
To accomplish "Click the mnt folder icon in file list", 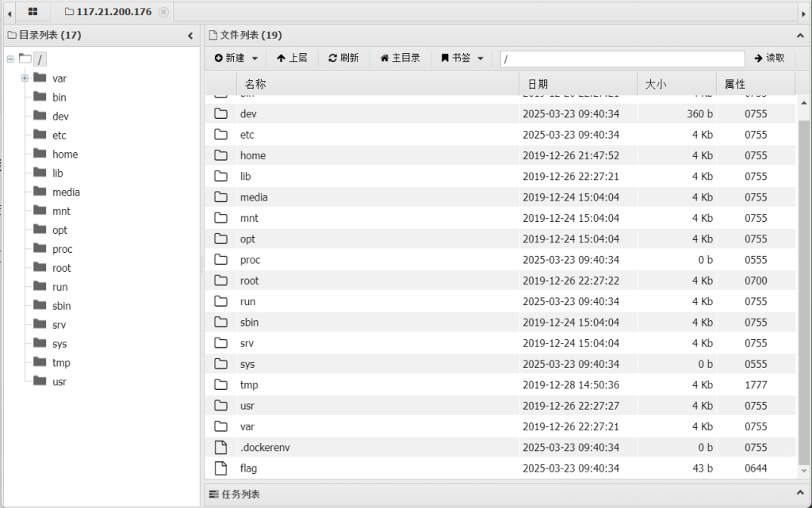I will point(220,218).
